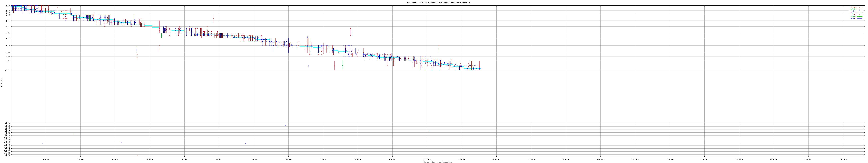Click the 'FISH Band' y-axis title
868x163 pixels.
tap(2, 81)
